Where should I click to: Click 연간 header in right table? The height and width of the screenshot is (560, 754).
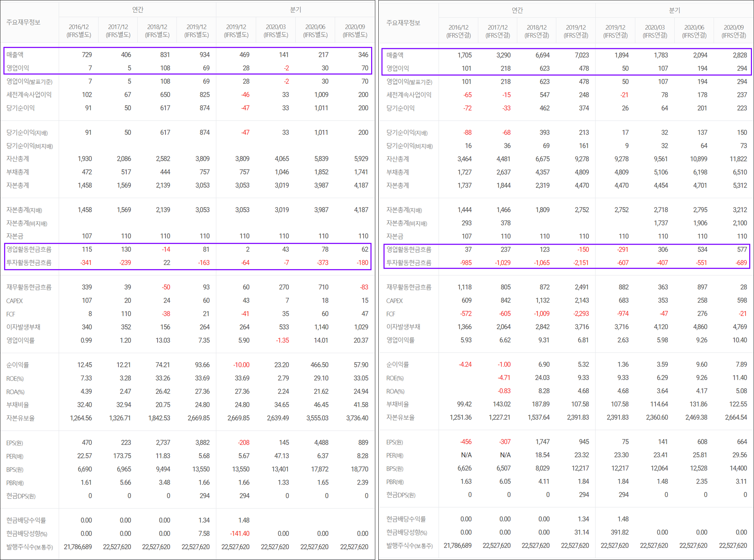click(x=517, y=10)
